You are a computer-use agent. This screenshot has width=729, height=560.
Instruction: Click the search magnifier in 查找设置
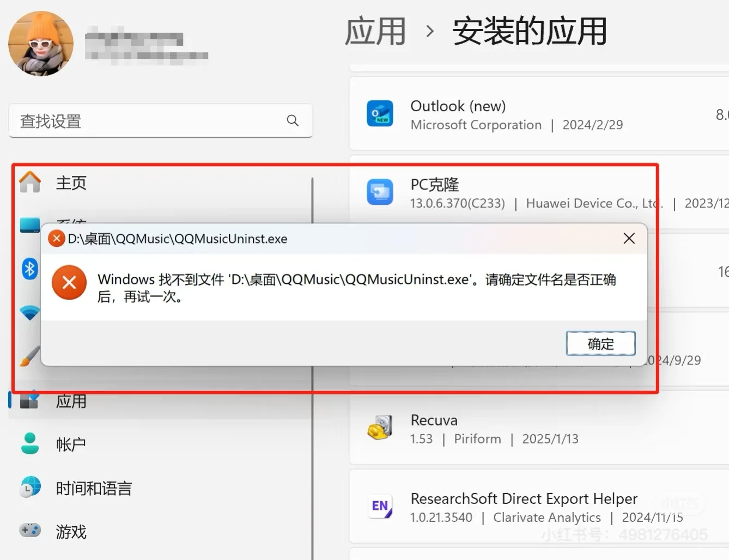pyautogui.click(x=293, y=121)
